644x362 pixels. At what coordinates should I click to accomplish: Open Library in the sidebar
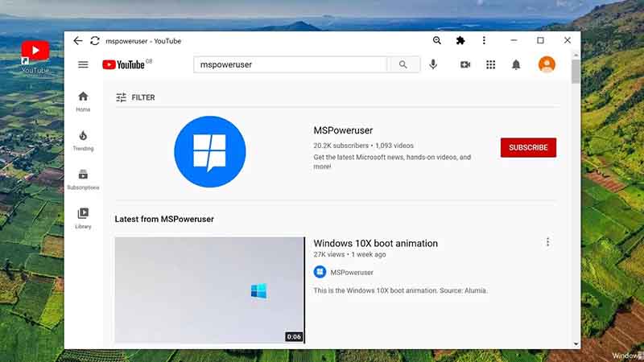point(83,218)
